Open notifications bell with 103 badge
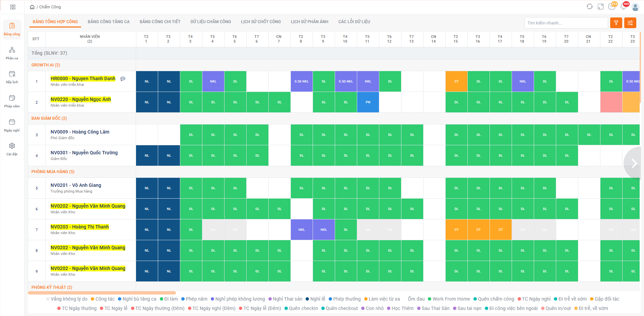This screenshot has height=316, width=644. pos(623,7)
